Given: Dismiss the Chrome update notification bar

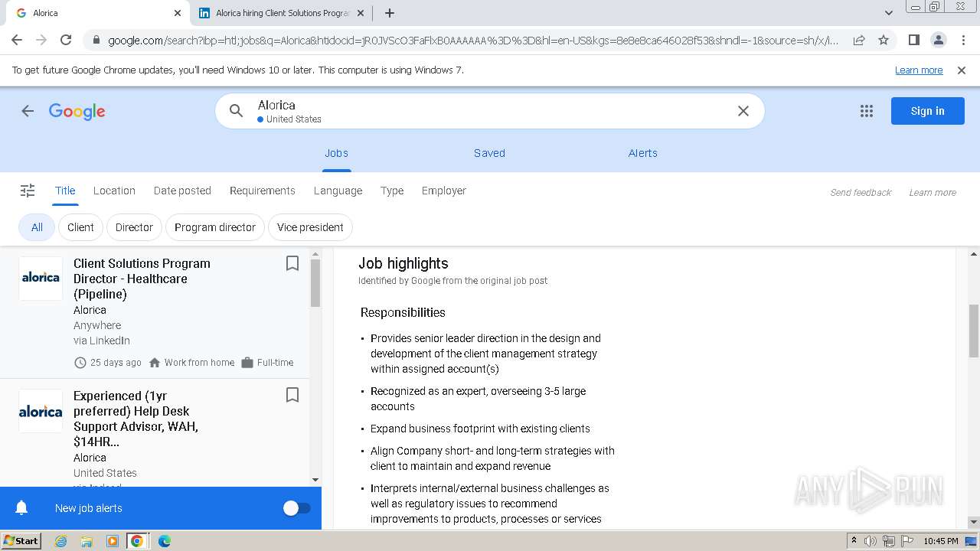Looking at the screenshot, I should [x=962, y=70].
